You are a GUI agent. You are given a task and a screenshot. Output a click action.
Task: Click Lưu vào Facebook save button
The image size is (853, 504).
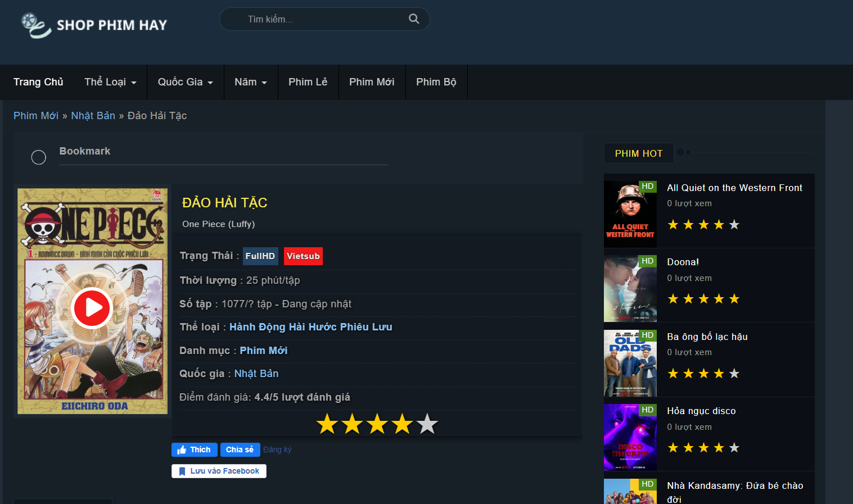pyautogui.click(x=219, y=471)
